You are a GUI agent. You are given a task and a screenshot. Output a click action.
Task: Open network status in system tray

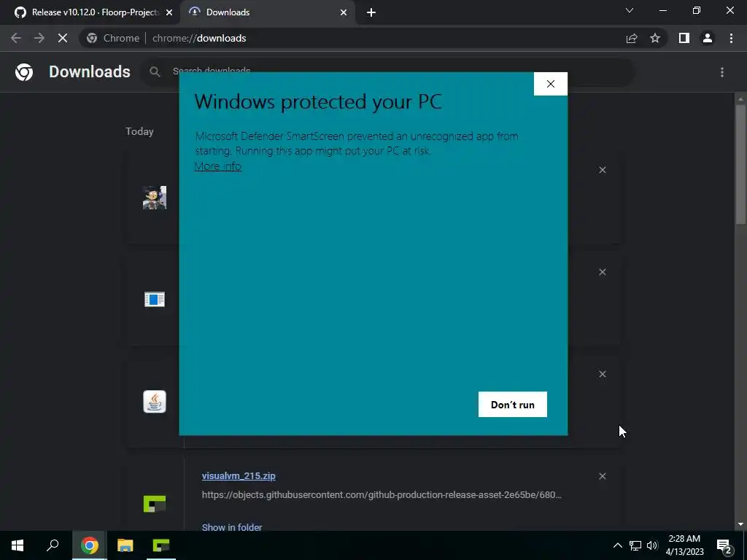[x=635, y=545]
